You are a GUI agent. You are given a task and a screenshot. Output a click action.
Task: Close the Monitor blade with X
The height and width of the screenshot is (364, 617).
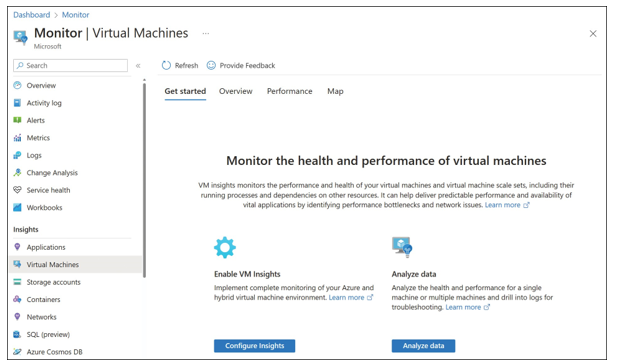point(593,34)
